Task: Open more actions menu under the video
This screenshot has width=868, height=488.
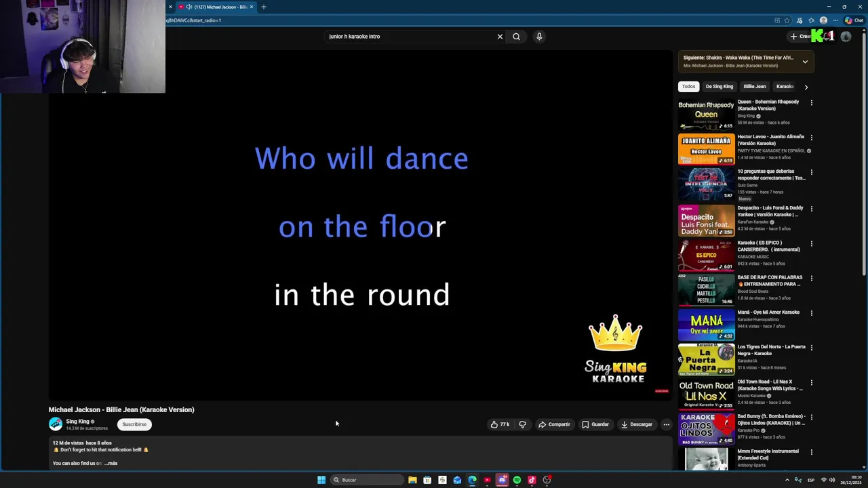Action: [x=666, y=424]
